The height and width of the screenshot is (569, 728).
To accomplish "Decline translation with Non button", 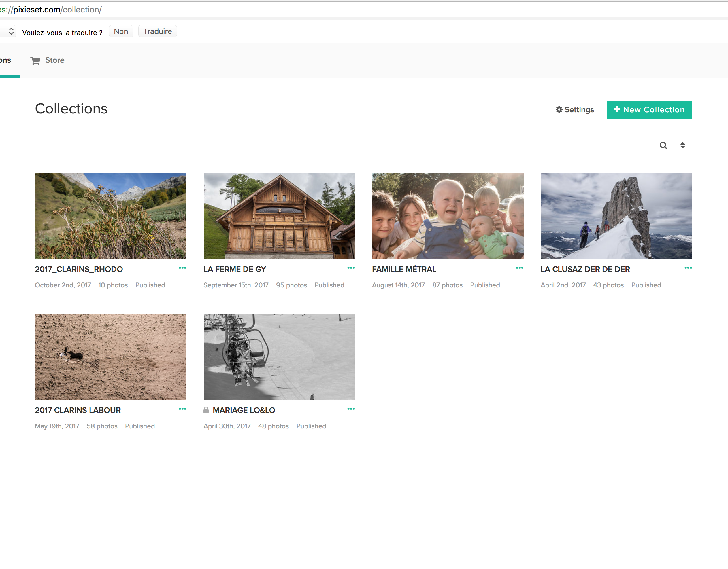I will (x=121, y=31).
